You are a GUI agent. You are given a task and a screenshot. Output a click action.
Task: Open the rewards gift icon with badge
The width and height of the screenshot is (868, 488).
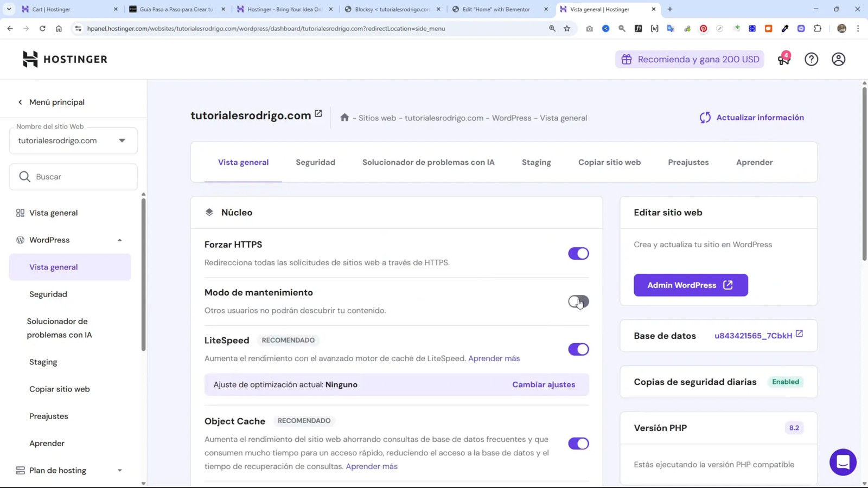[x=783, y=60]
